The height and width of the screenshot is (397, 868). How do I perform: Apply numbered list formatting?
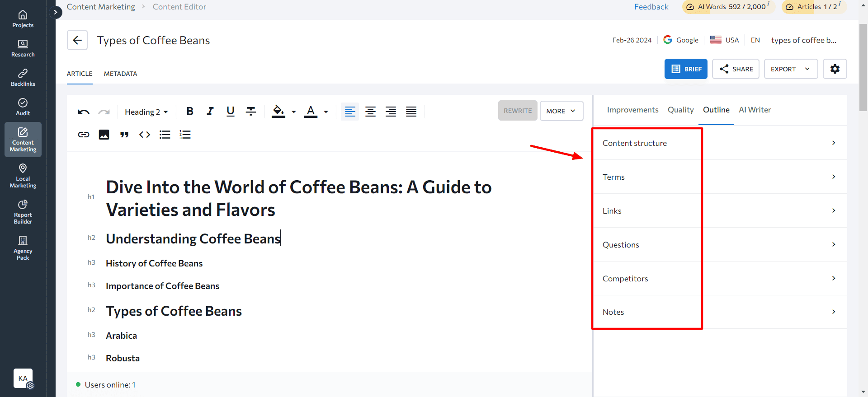pos(185,135)
